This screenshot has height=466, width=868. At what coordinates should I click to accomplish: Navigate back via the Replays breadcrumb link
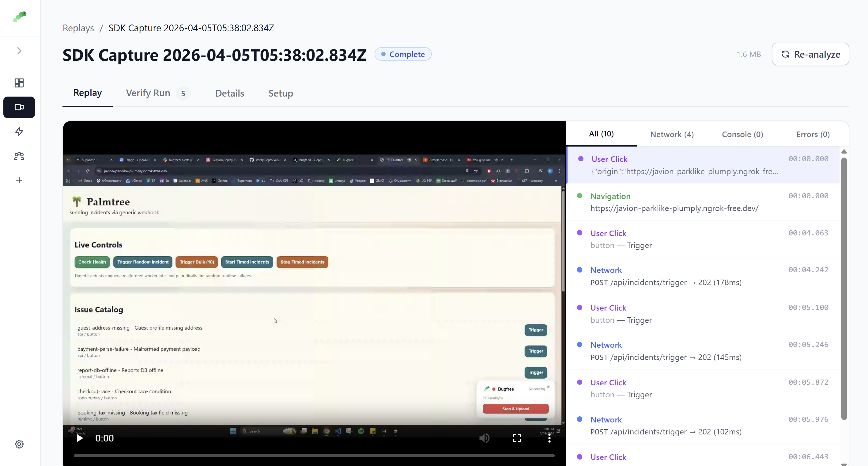pos(78,28)
